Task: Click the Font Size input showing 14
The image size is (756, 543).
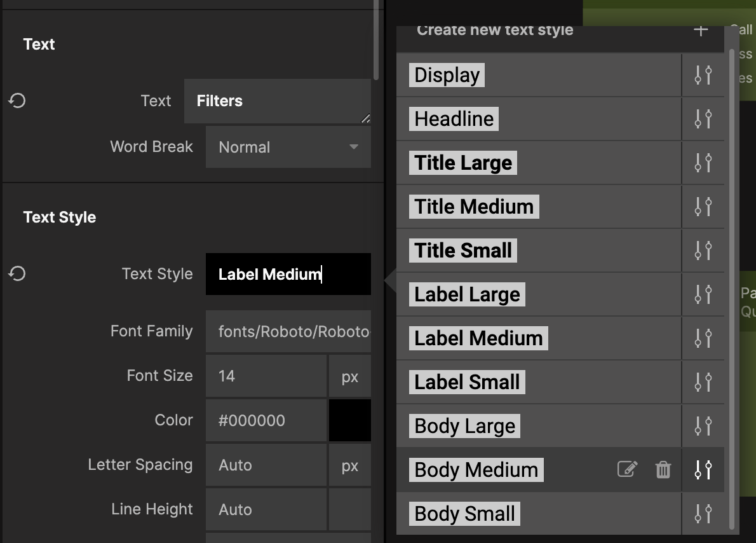Action: [266, 376]
